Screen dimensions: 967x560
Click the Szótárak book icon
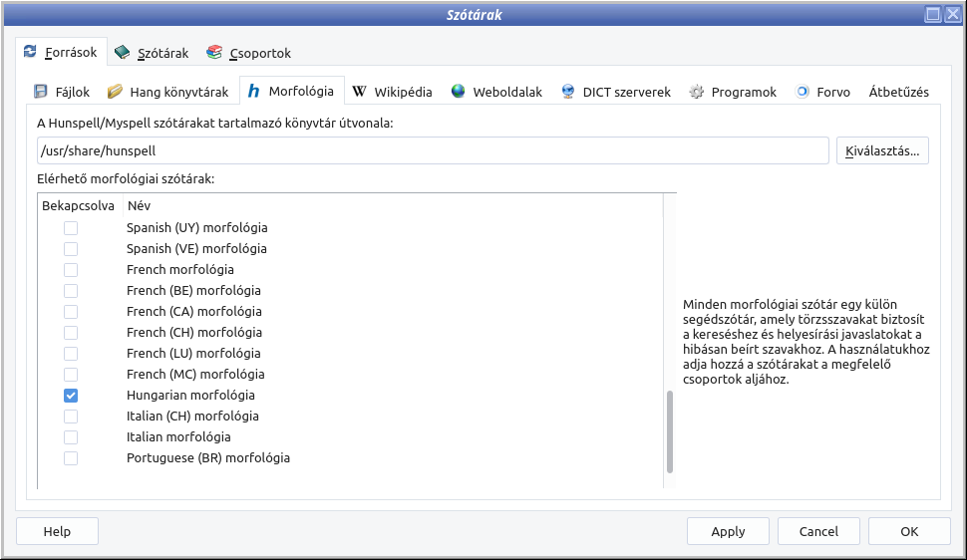coord(122,53)
